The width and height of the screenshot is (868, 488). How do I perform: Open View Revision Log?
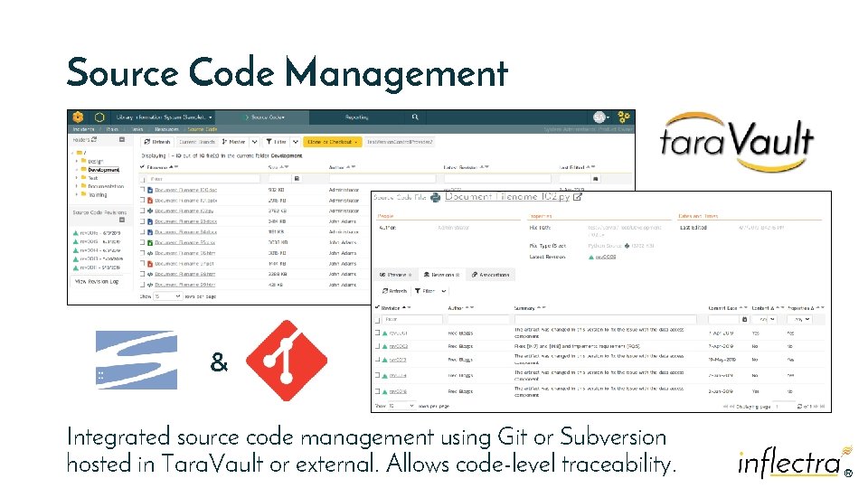[x=97, y=282]
